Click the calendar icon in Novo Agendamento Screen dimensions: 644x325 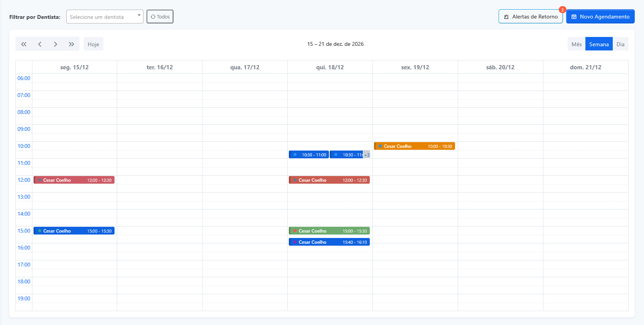(574, 17)
